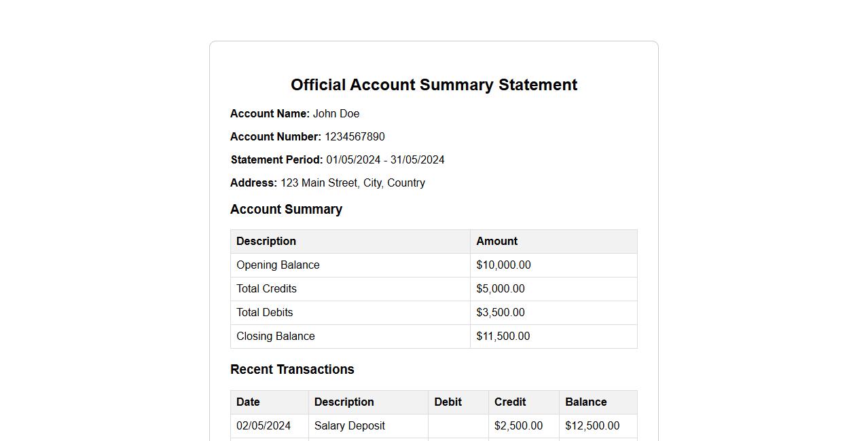Click the Debit column header

pyautogui.click(x=448, y=402)
